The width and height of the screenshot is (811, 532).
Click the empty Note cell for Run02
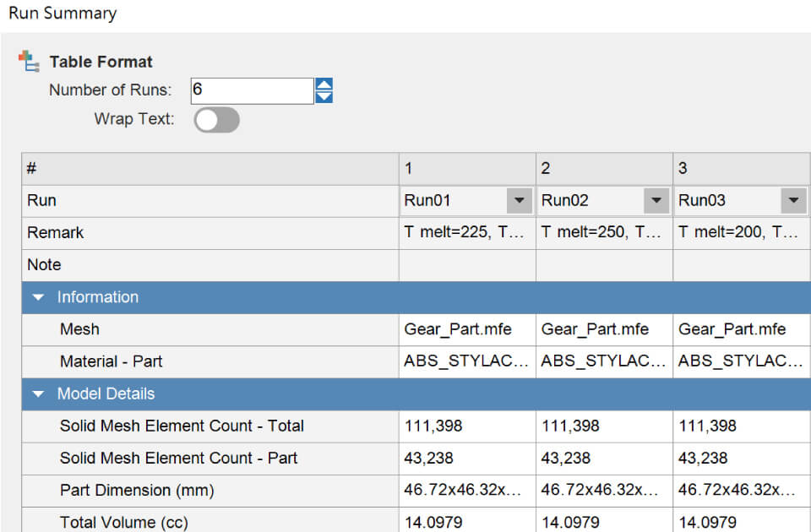pos(603,265)
